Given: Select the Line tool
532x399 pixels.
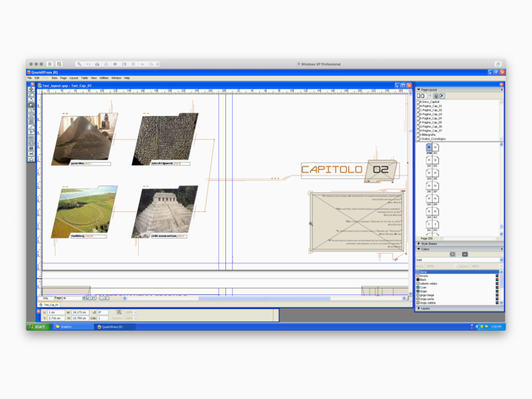Looking at the screenshot, I should (x=31, y=127).
